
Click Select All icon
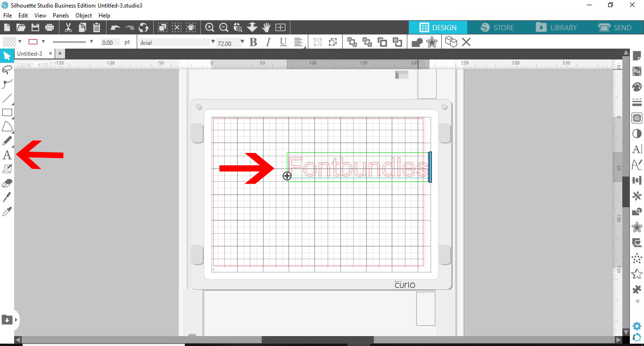pyautogui.click(x=163, y=27)
